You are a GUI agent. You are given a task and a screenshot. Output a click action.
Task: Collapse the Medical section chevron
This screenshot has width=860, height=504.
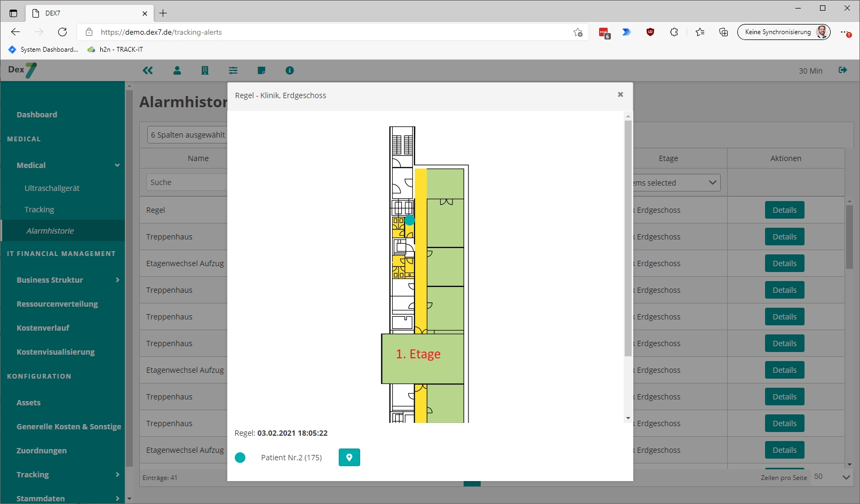click(117, 165)
